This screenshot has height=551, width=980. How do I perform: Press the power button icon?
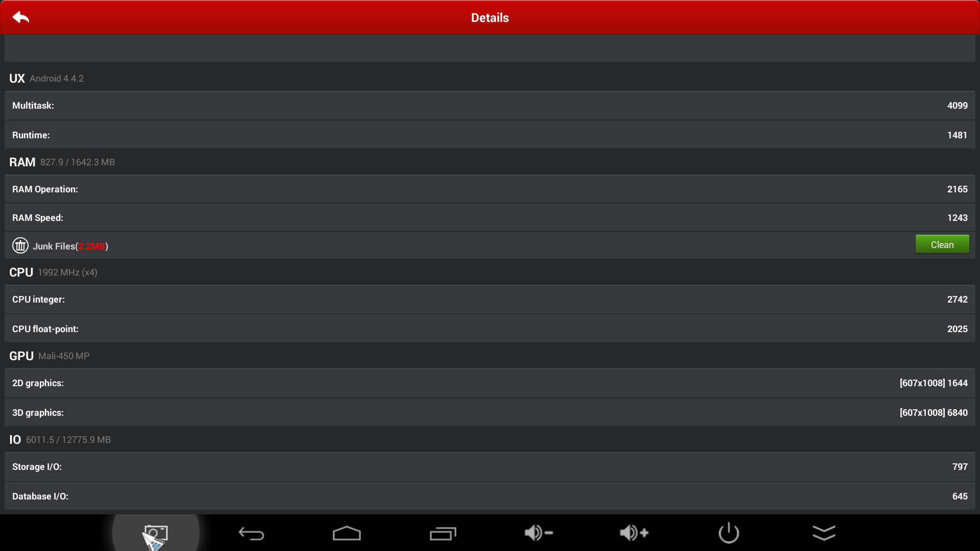click(728, 532)
